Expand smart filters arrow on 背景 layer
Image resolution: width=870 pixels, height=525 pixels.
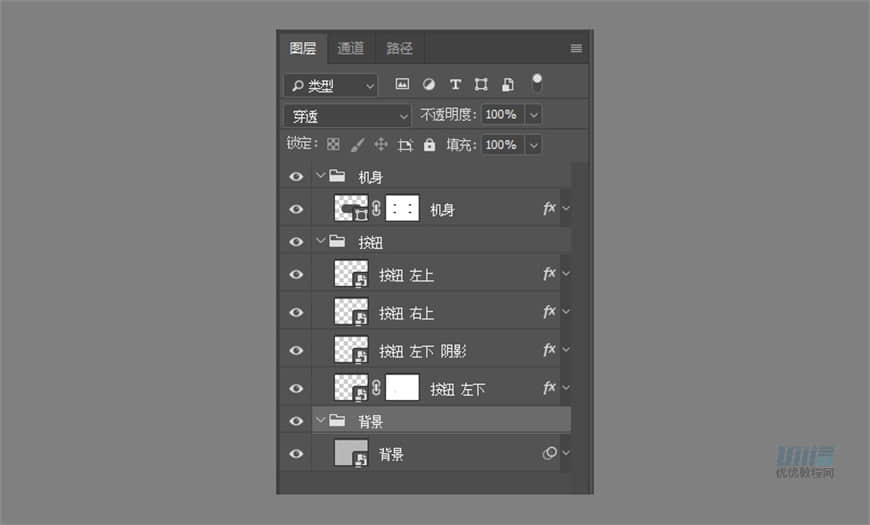(566, 453)
